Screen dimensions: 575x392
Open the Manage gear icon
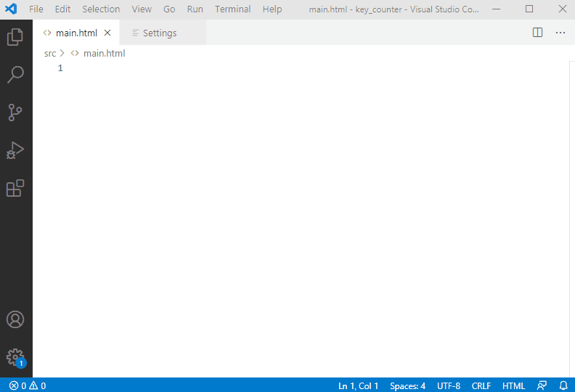[15, 357]
